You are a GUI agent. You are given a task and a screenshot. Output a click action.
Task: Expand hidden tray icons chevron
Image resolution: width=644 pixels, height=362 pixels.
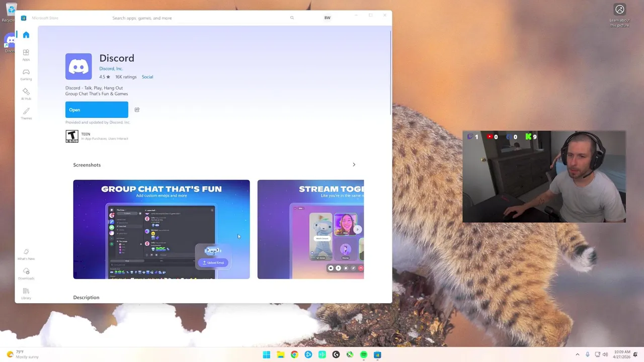577,354
